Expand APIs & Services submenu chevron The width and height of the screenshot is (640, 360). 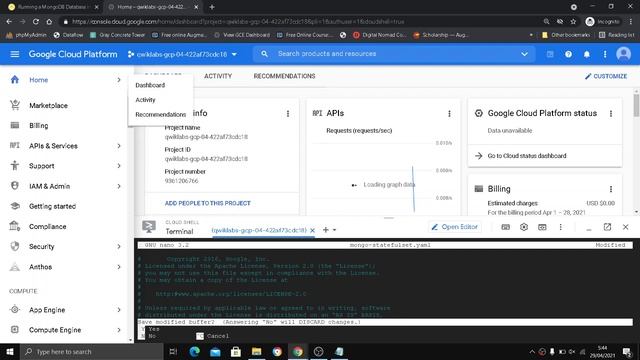point(119,146)
